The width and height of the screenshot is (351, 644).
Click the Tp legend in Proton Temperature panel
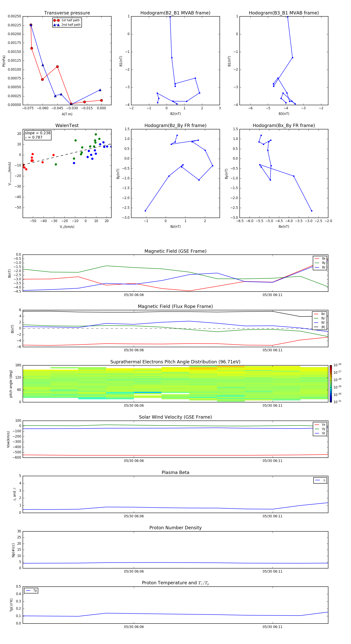pos(31,591)
